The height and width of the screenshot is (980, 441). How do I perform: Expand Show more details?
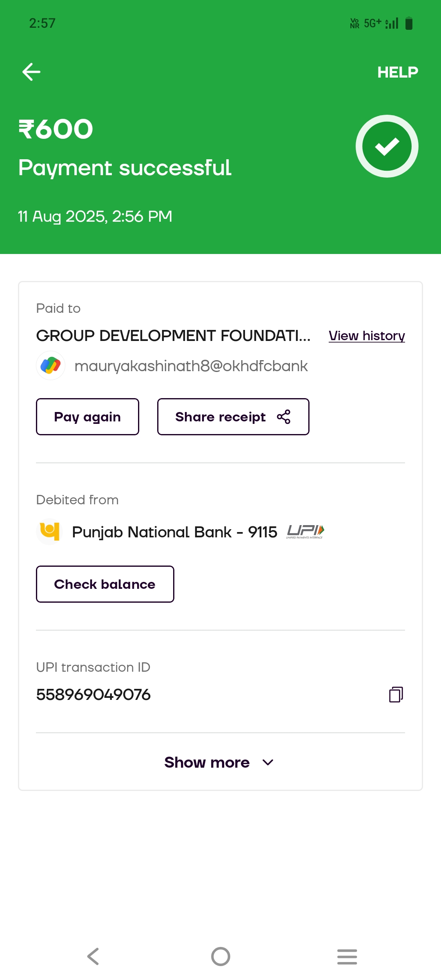207,762
